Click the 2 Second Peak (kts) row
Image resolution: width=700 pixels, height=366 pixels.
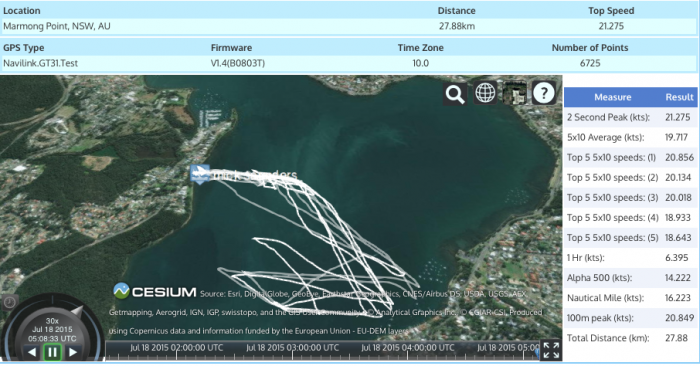[x=630, y=117]
